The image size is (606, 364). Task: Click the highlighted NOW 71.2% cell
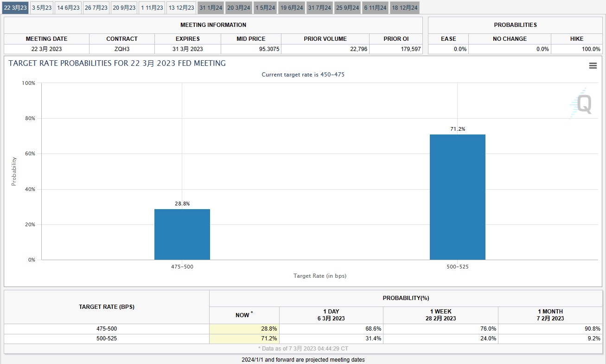coord(244,338)
